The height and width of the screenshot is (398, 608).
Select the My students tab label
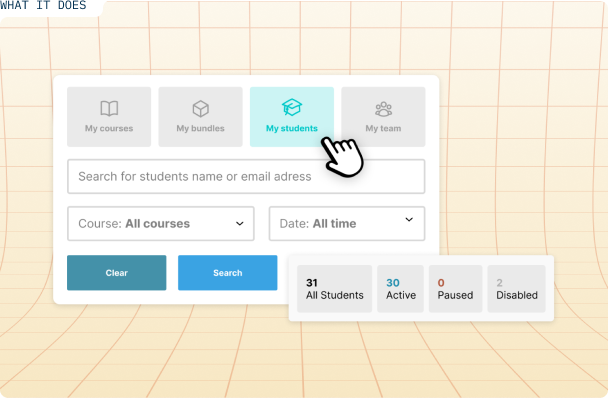pyautogui.click(x=292, y=128)
